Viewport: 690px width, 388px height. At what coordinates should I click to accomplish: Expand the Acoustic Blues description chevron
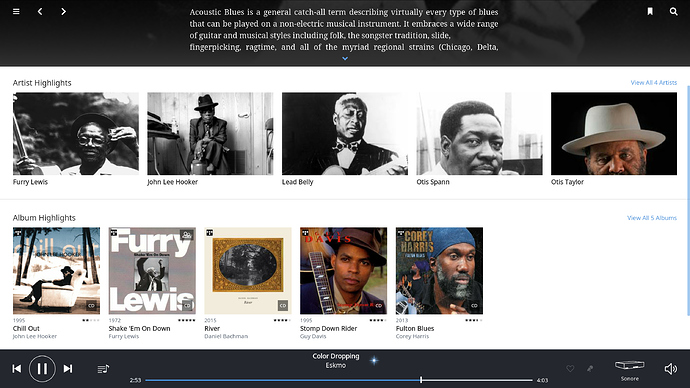[345, 58]
